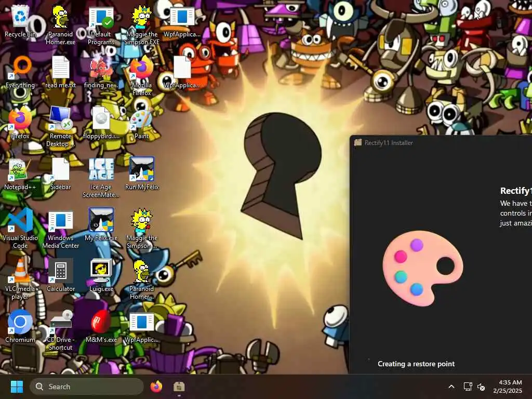Screen dimensions: 532x399
Task: Select the CD Drive - Shortcut icon
Action: 60,331
